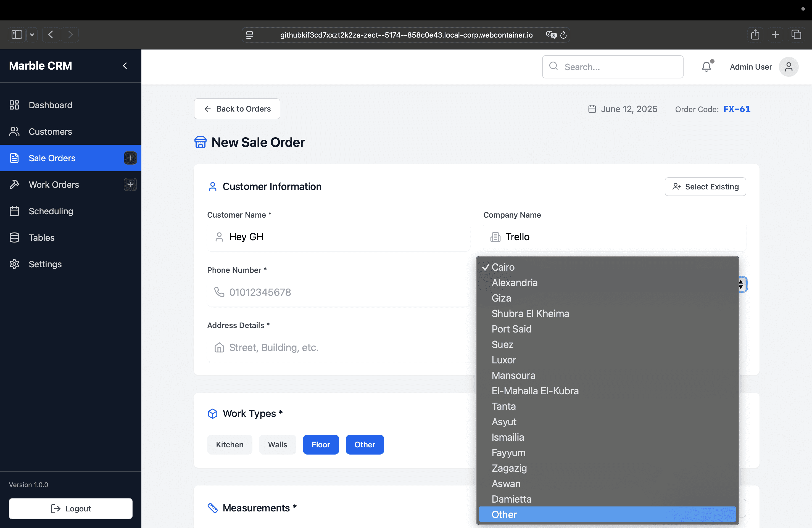Select Cairo in city dropdown
812x528 pixels.
607,267
